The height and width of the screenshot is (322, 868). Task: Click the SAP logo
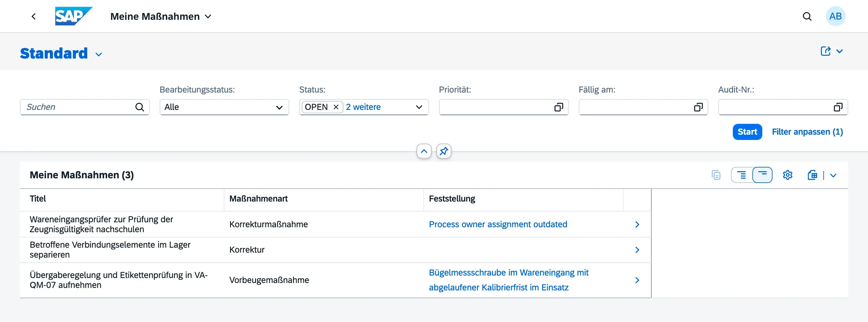[x=73, y=16]
